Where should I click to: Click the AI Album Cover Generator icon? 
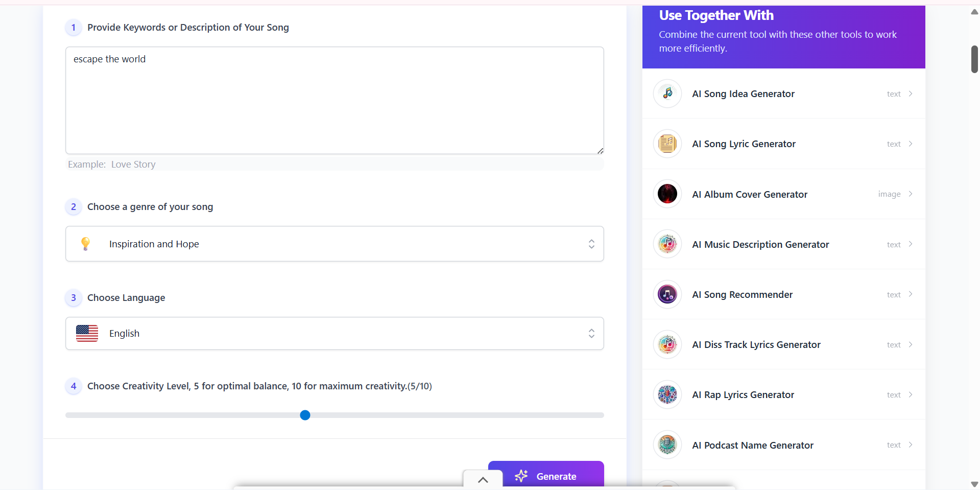[x=667, y=194]
